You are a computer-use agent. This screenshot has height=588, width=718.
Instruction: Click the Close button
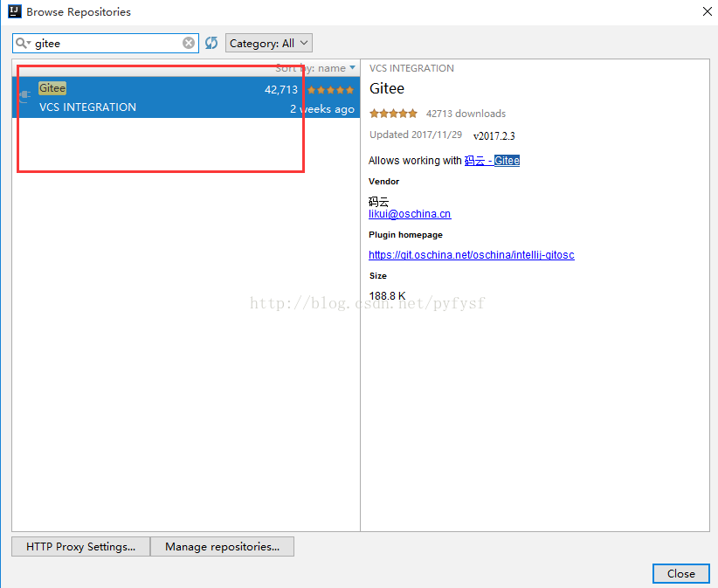pos(681,573)
